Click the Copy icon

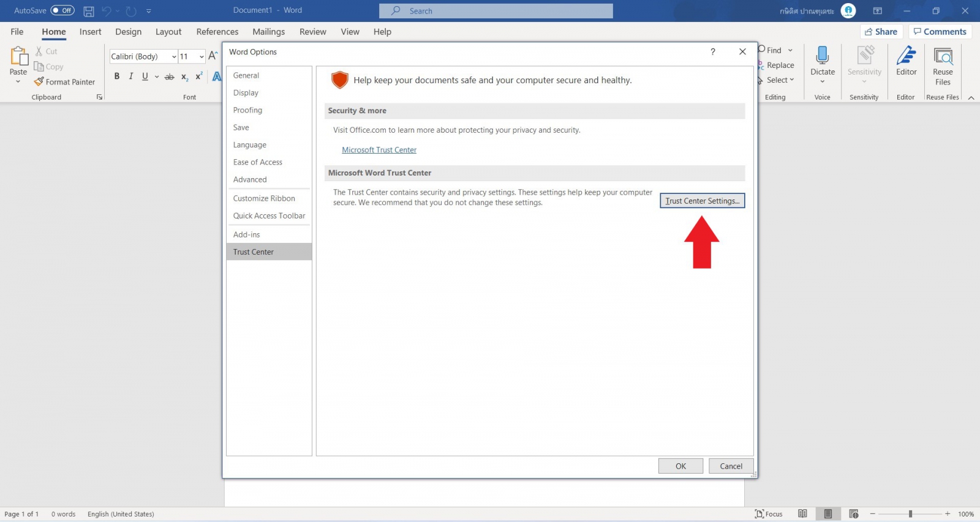pyautogui.click(x=39, y=67)
